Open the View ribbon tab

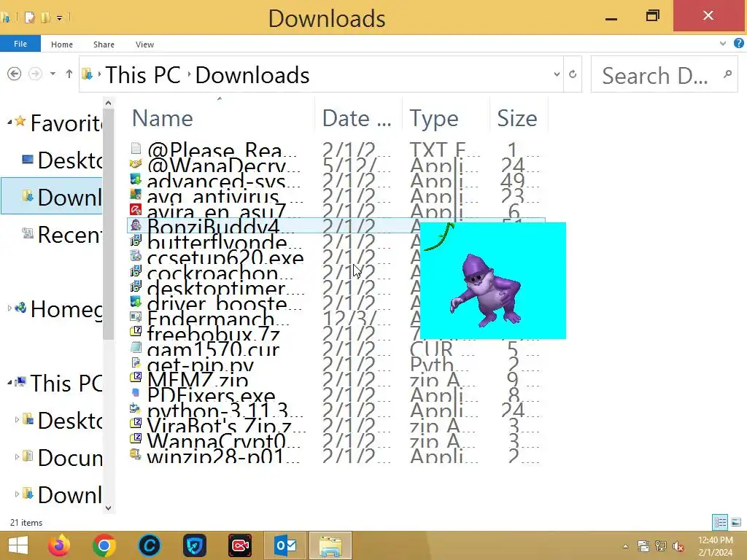[x=144, y=44]
